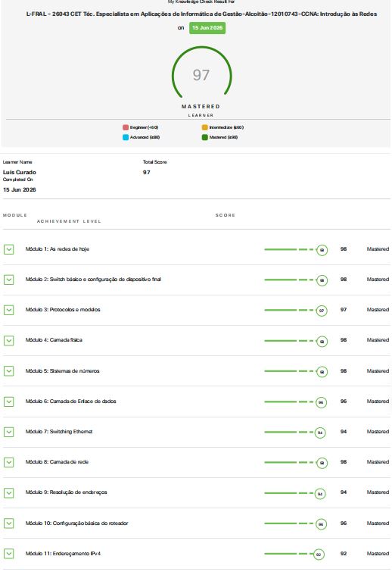Click Módulo 11 score marker showing 92
The width and height of the screenshot is (392, 575).
point(319,555)
